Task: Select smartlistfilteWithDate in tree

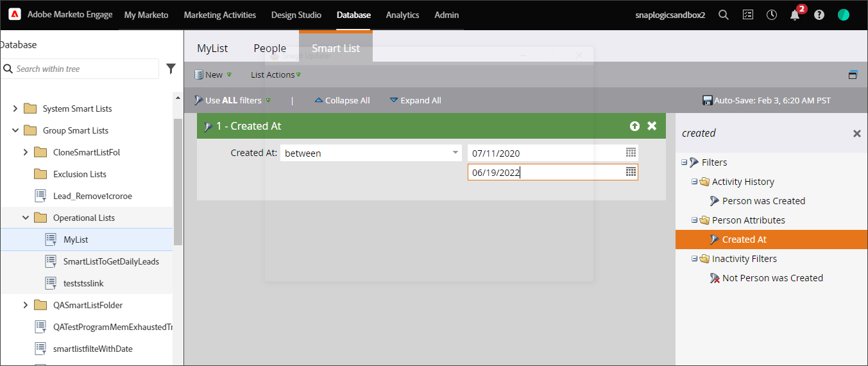Action: pyautogui.click(x=93, y=349)
